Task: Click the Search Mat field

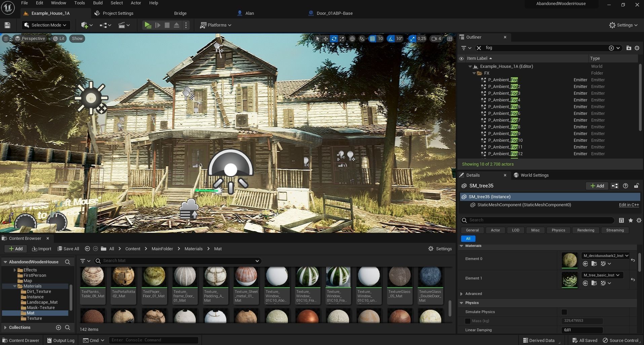Action: [x=178, y=261]
